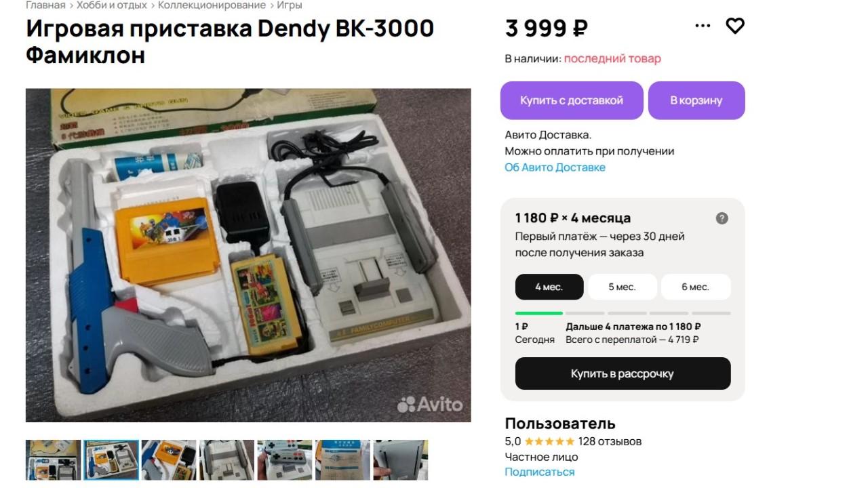Open the Коллекционирование breadcrumb category
This screenshot has height=488, width=868.
click(212, 5)
